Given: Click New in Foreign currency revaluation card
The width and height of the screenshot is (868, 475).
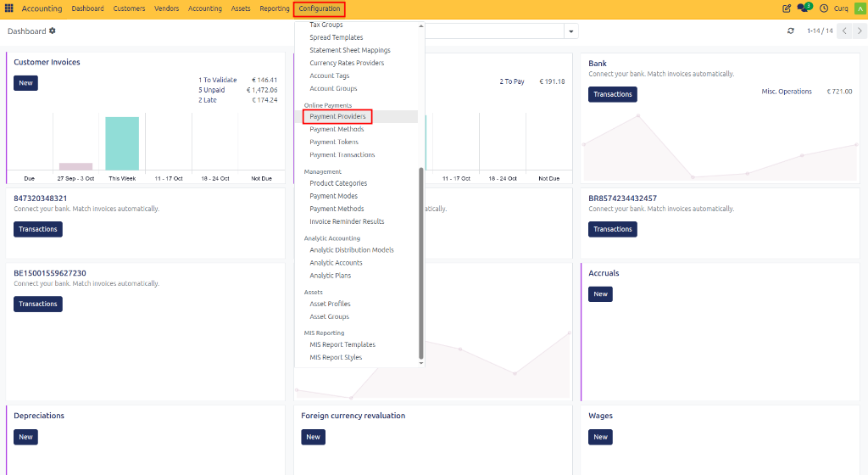Looking at the screenshot, I should [313, 437].
